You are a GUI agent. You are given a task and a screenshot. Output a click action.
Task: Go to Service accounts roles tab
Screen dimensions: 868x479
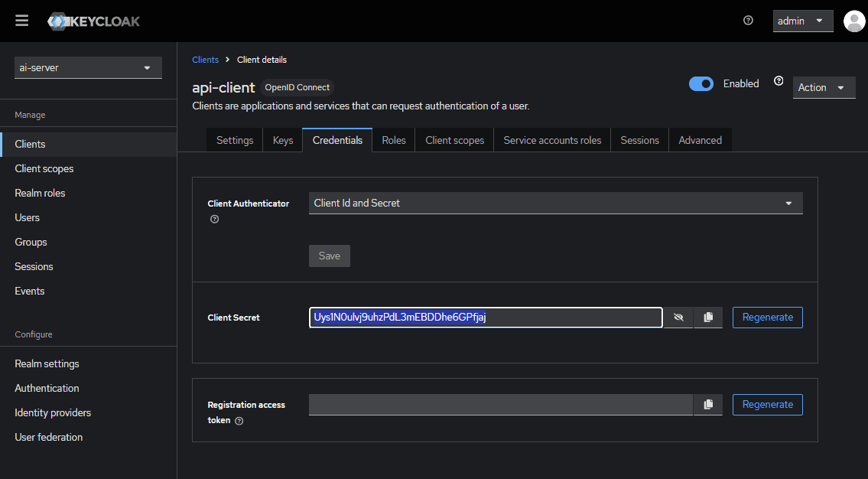pyautogui.click(x=552, y=140)
